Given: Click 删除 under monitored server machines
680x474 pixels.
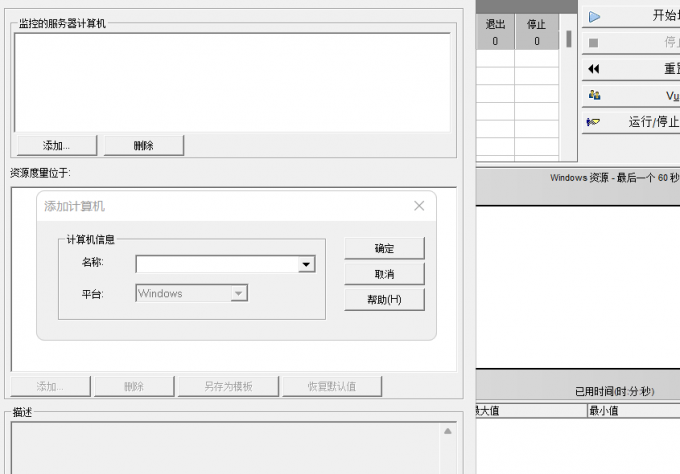Looking at the screenshot, I should pyautogui.click(x=144, y=145).
